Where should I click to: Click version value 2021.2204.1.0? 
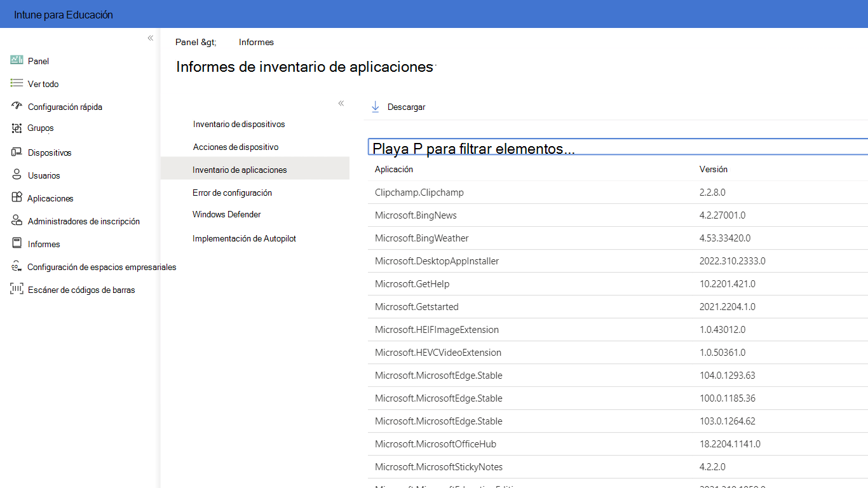728,306
